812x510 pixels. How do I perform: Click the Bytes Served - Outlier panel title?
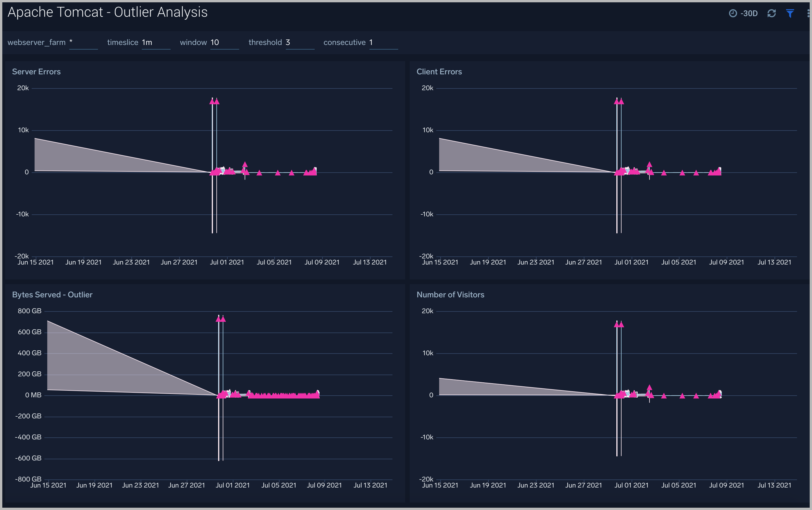click(x=52, y=295)
